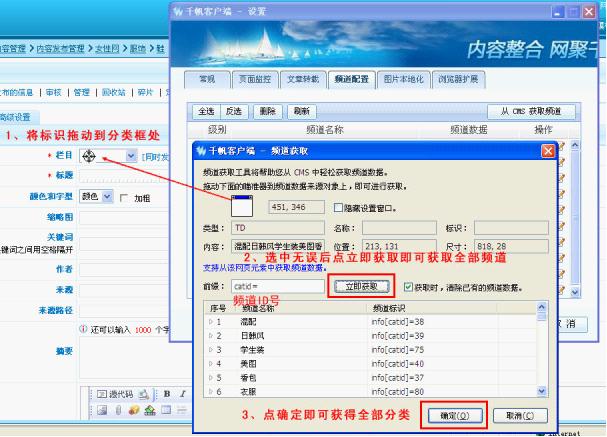Uncheck 获取时，清除已有的频道数据 option
The height and width of the screenshot is (437, 607).
408,287
